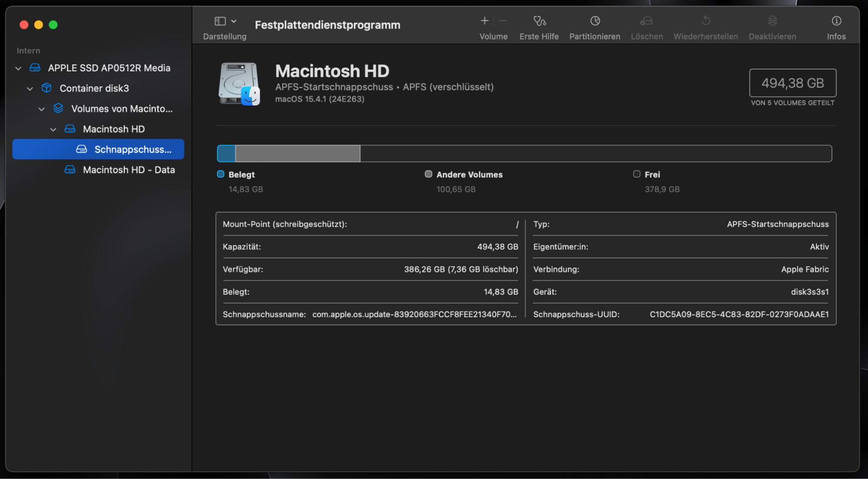The width and height of the screenshot is (868, 479).
Task: Click the Belegt blue legend swatch
Action: pyautogui.click(x=221, y=174)
